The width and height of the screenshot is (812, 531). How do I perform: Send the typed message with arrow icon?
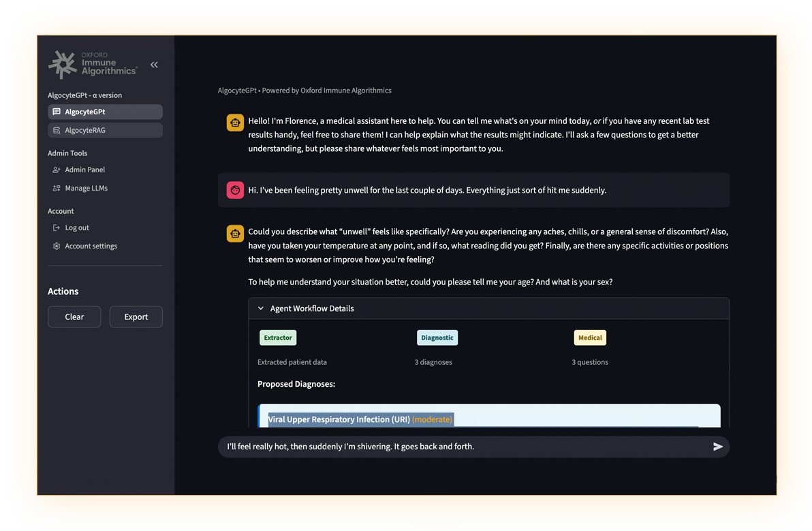pyautogui.click(x=718, y=447)
